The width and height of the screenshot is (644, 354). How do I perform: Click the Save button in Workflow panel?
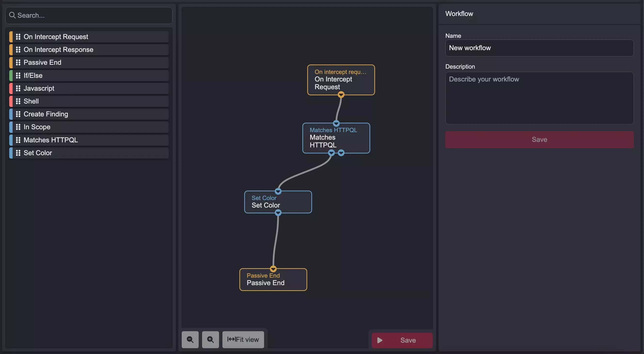(x=539, y=140)
